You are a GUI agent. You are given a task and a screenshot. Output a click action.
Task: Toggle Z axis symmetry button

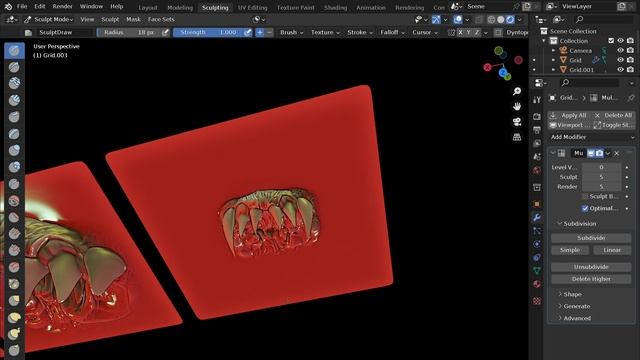[477, 32]
